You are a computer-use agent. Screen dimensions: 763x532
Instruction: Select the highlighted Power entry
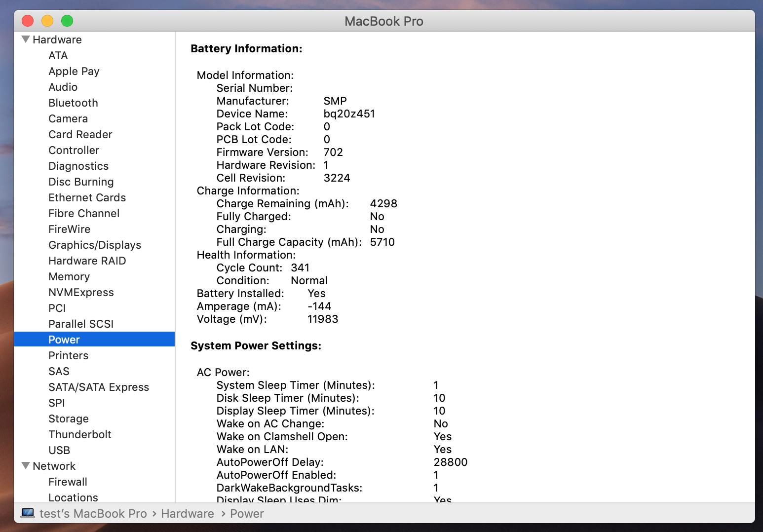pyautogui.click(x=94, y=340)
